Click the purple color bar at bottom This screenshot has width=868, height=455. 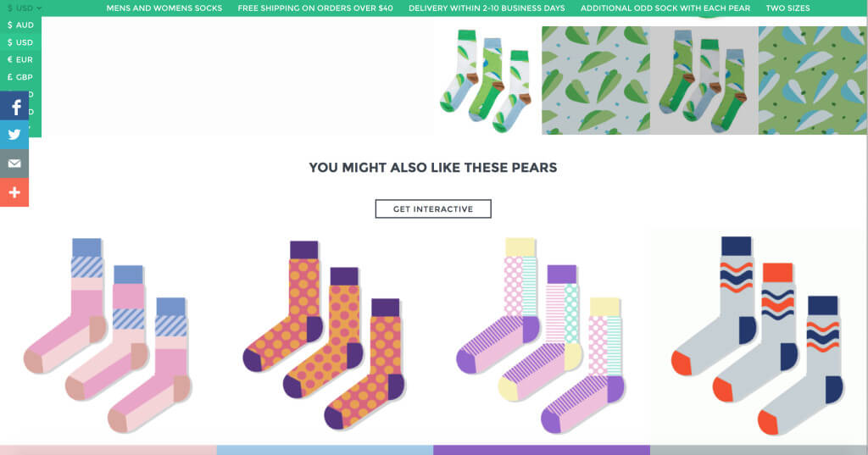point(542,450)
